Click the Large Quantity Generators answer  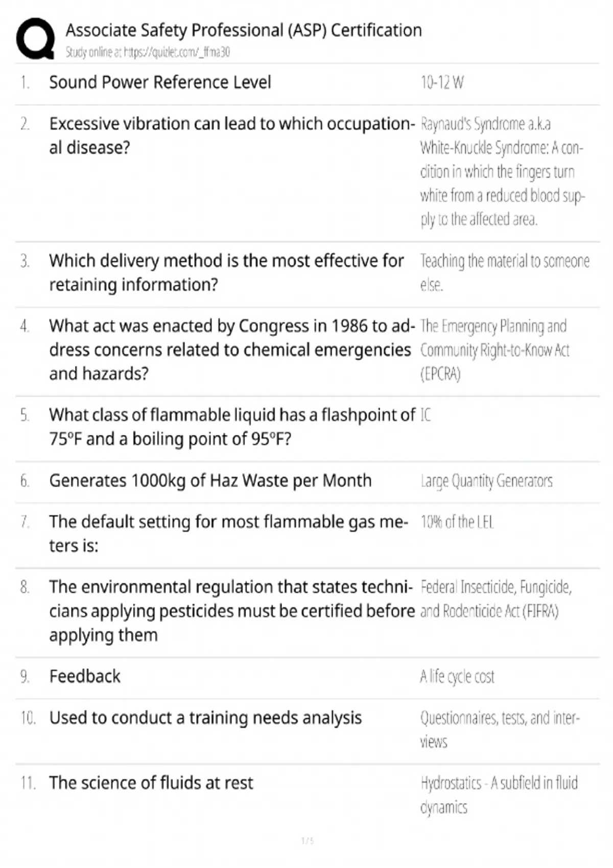click(x=486, y=481)
